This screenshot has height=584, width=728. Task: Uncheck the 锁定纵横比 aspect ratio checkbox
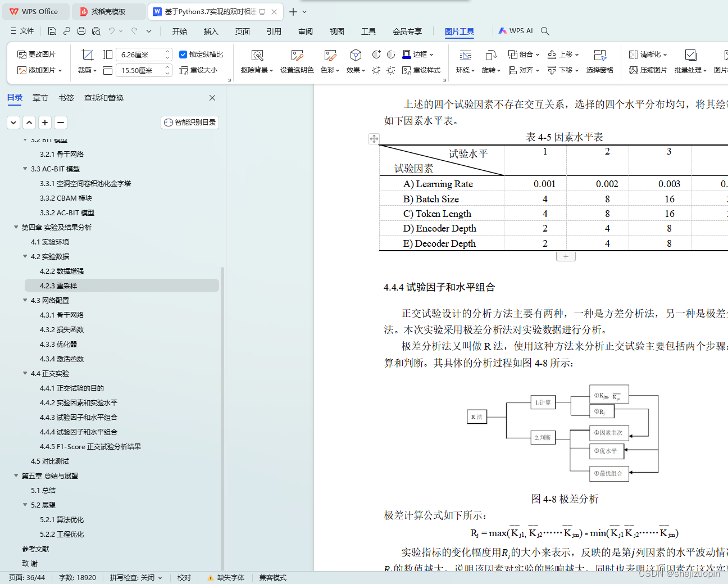(x=183, y=54)
